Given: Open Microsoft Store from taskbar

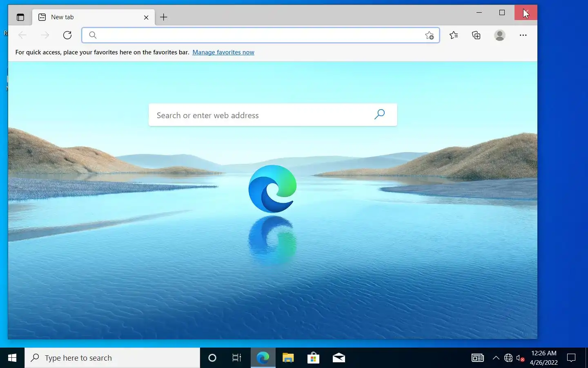Looking at the screenshot, I should coord(313,358).
